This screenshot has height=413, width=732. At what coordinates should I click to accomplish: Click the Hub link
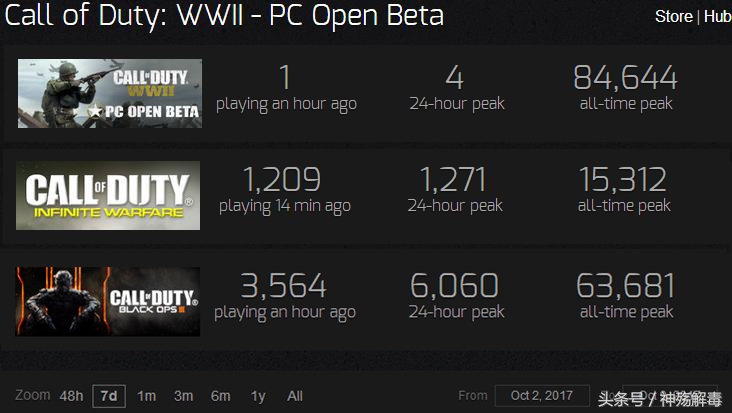coord(717,17)
